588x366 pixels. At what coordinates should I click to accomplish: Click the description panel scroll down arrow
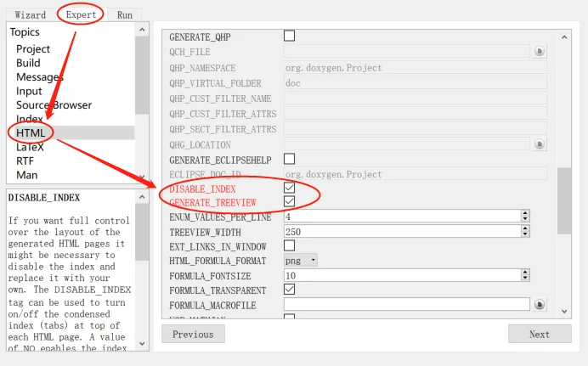142,344
